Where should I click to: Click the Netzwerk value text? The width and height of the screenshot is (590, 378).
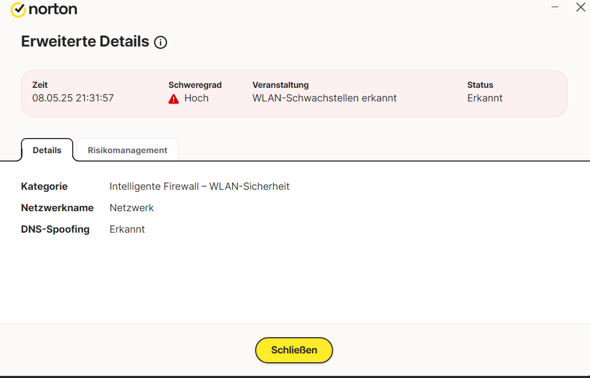point(131,208)
